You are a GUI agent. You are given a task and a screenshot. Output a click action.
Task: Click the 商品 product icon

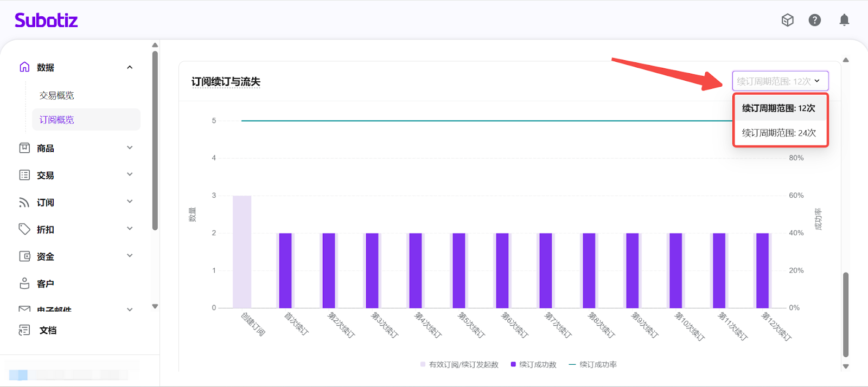point(24,148)
